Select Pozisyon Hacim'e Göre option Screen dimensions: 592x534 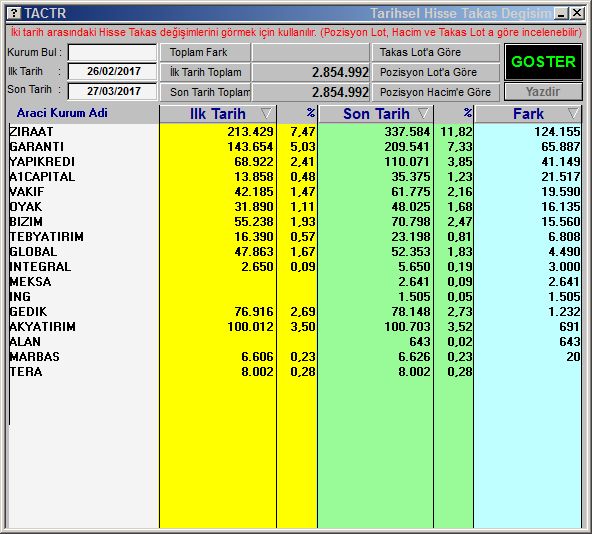(x=436, y=92)
